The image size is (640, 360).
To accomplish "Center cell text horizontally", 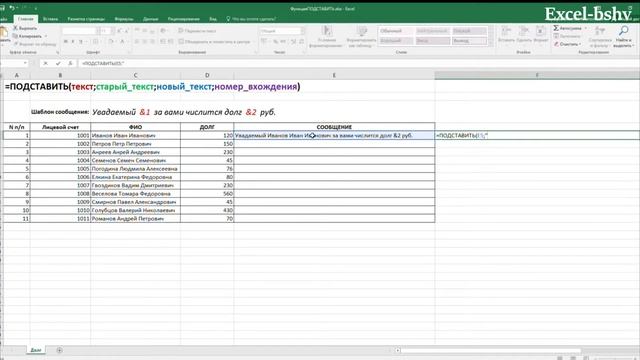I will pos(145,41).
